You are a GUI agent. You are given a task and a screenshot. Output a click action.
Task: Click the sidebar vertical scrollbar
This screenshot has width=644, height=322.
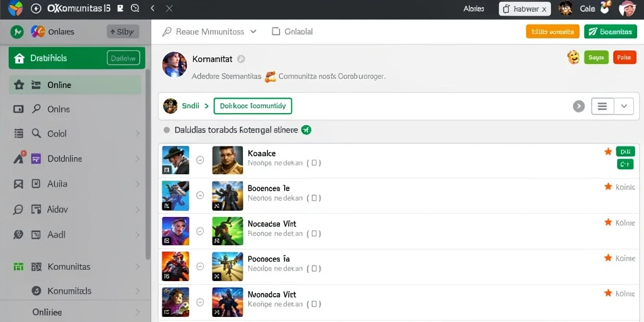[147, 164]
